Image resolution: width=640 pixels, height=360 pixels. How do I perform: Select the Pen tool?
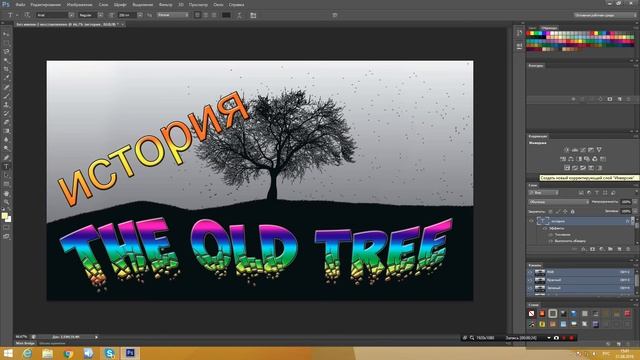click(6, 158)
